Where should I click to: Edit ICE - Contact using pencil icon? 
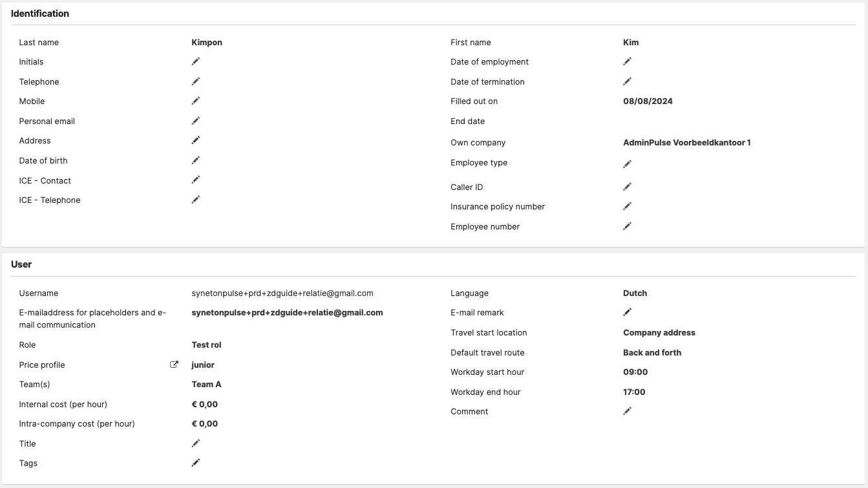[196, 180]
